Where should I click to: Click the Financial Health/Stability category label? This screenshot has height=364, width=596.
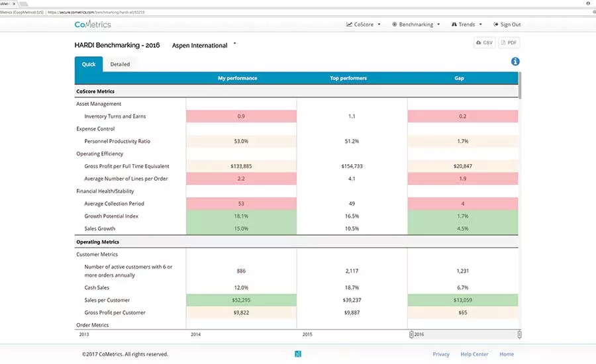[105, 191]
